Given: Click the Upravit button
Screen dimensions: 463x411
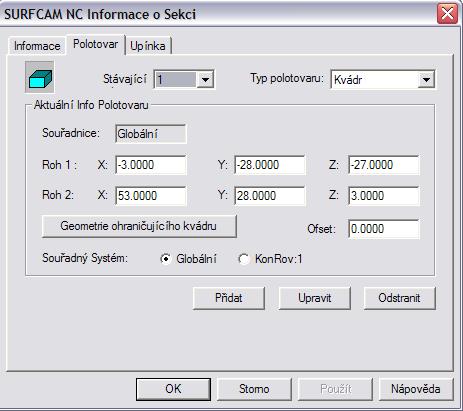Looking at the screenshot, I should (x=314, y=298).
